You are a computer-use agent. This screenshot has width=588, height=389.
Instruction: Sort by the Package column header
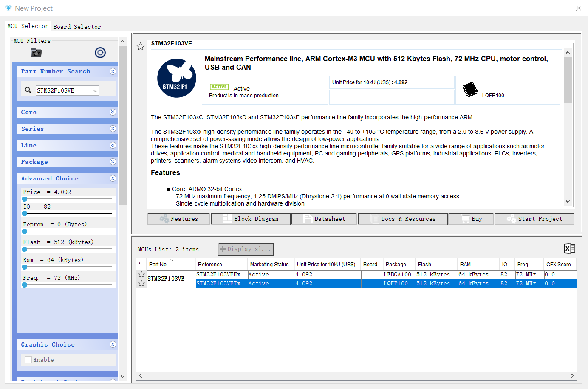(399, 264)
